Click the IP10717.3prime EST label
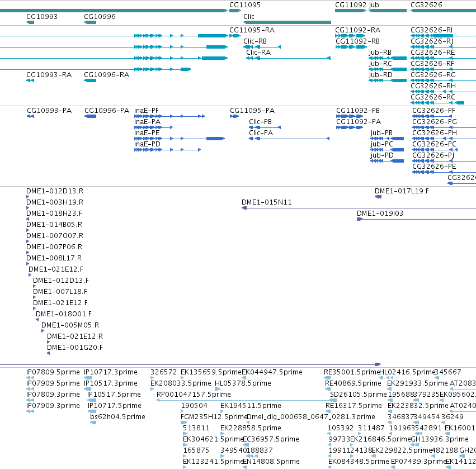The height and width of the screenshot is (470, 476). pyautogui.click(x=111, y=372)
